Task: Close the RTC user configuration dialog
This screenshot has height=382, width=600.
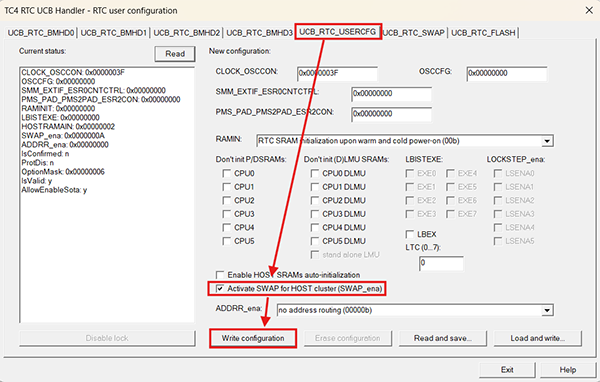Action: tap(589, 10)
